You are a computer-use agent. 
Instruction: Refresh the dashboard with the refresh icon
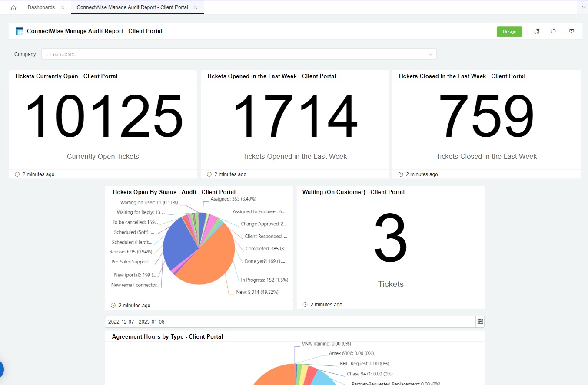tap(553, 31)
